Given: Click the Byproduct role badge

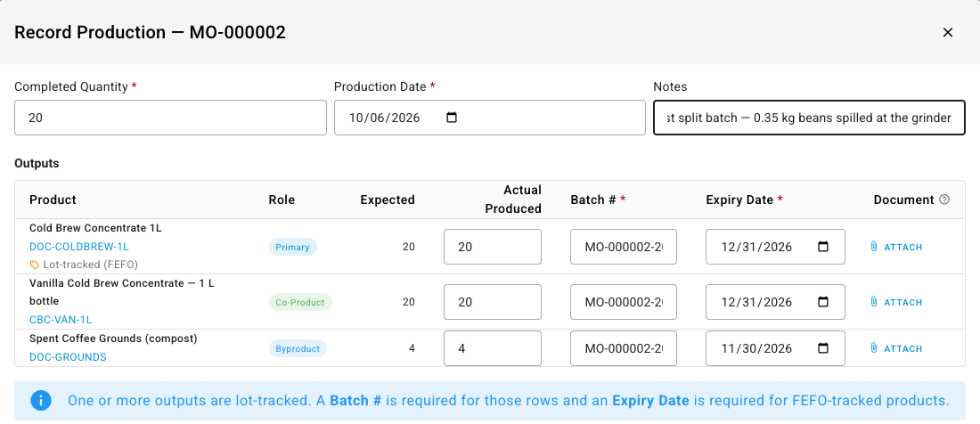Looking at the screenshot, I should [298, 348].
